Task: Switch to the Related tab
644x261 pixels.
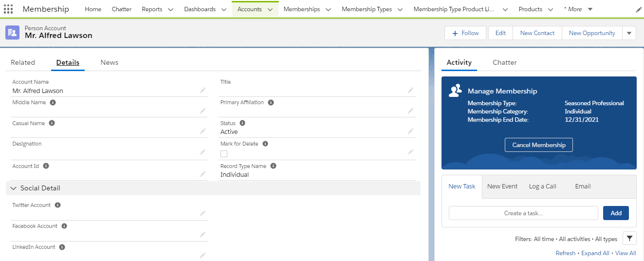Action: tap(23, 62)
